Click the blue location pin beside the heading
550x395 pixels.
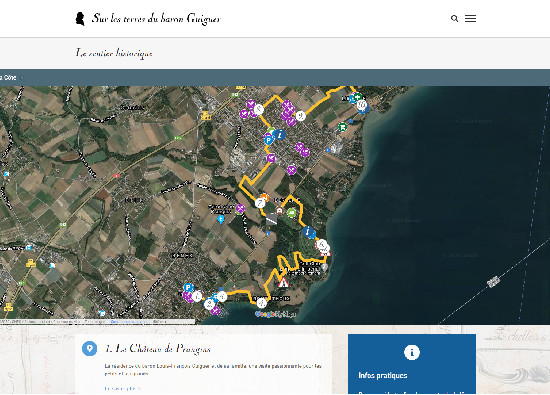click(x=89, y=349)
